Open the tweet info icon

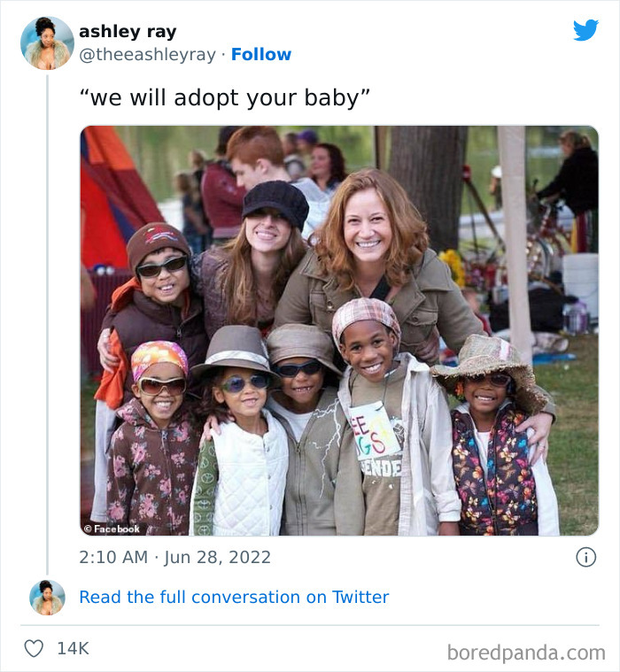[585, 557]
